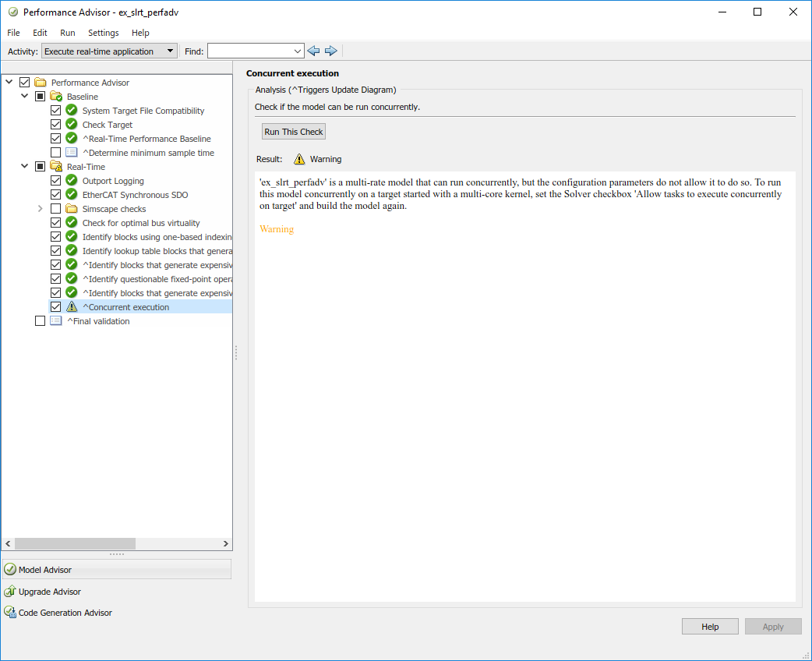
Task: Enable Determine minimum sample time checkbox
Action: 55,152
